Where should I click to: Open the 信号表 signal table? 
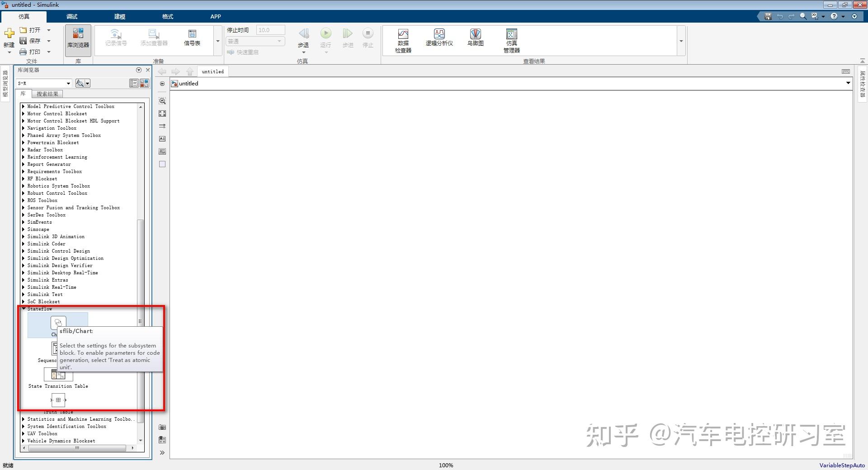[192, 38]
